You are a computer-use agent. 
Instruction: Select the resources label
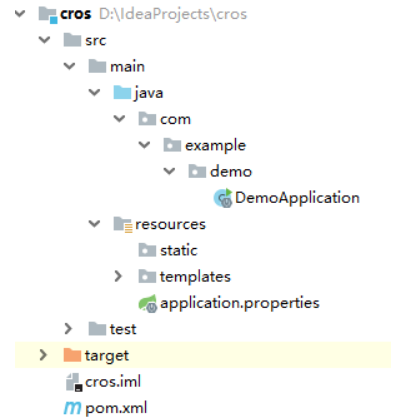click(170, 225)
